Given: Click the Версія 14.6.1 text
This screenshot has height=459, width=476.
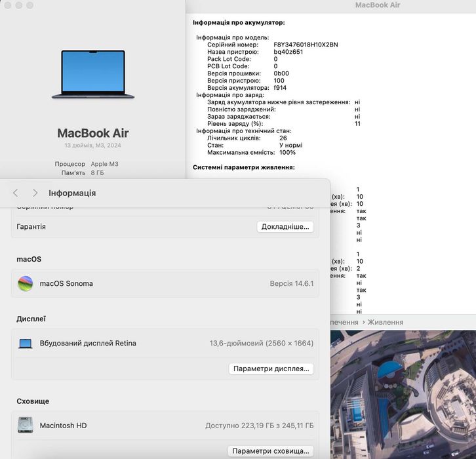Looking at the screenshot, I should [x=291, y=283].
